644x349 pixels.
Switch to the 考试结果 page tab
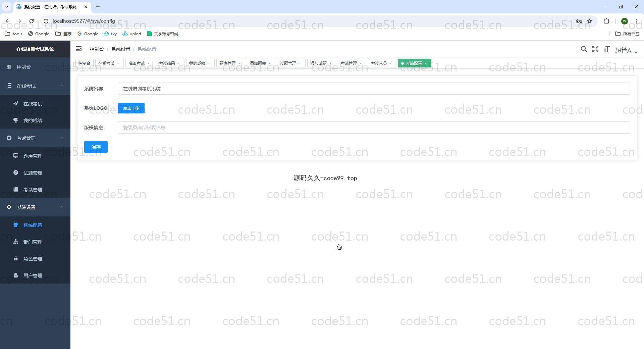167,63
